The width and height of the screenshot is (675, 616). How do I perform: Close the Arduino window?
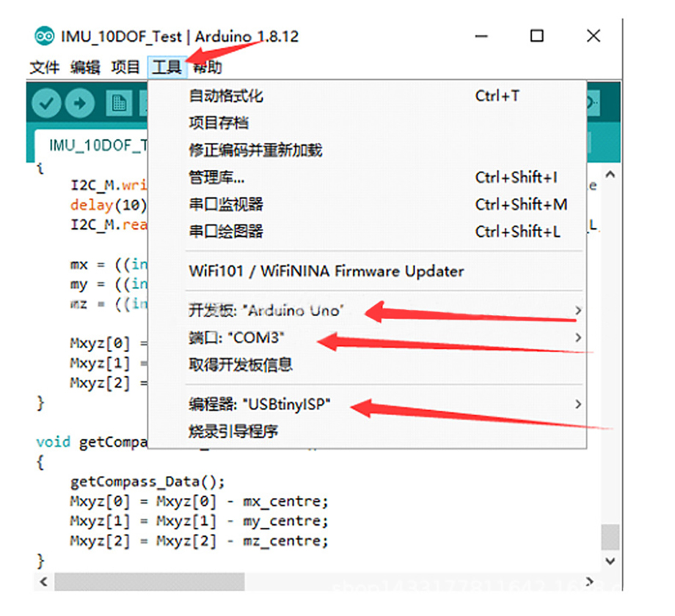coord(594,36)
